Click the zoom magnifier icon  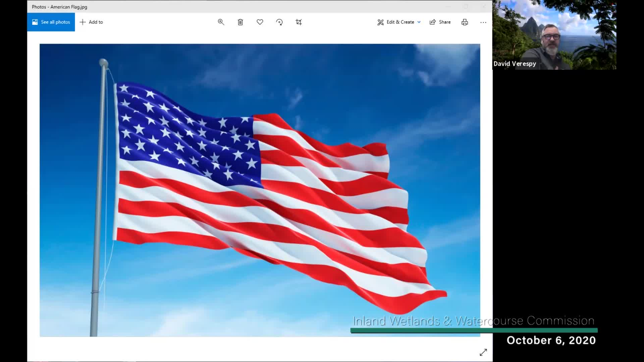click(221, 22)
